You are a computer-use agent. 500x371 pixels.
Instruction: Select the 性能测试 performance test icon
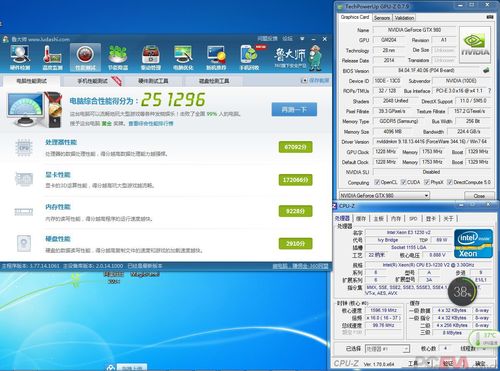pos(85,57)
